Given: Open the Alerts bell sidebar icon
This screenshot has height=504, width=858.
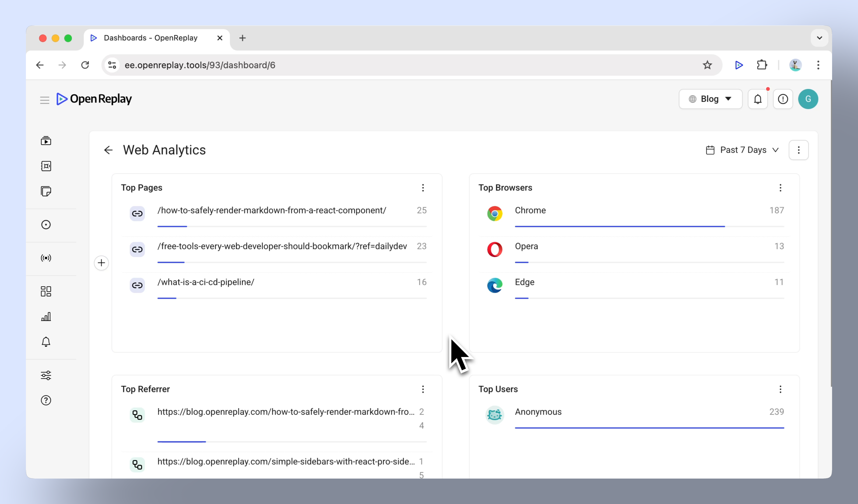Looking at the screenshot, I should coord(46,342).
